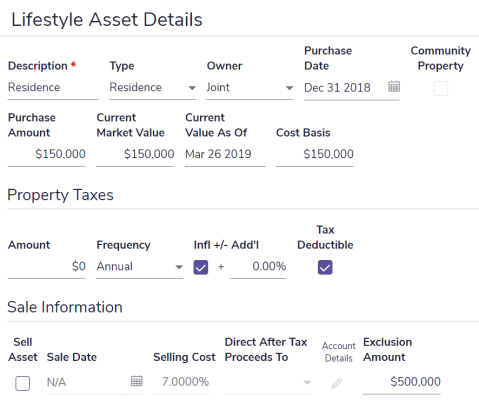This screenshot has width=479, height=403.
Task: Edit the Property Taxes Amount field
Action: pyautogui.click(x=47, y=267)
